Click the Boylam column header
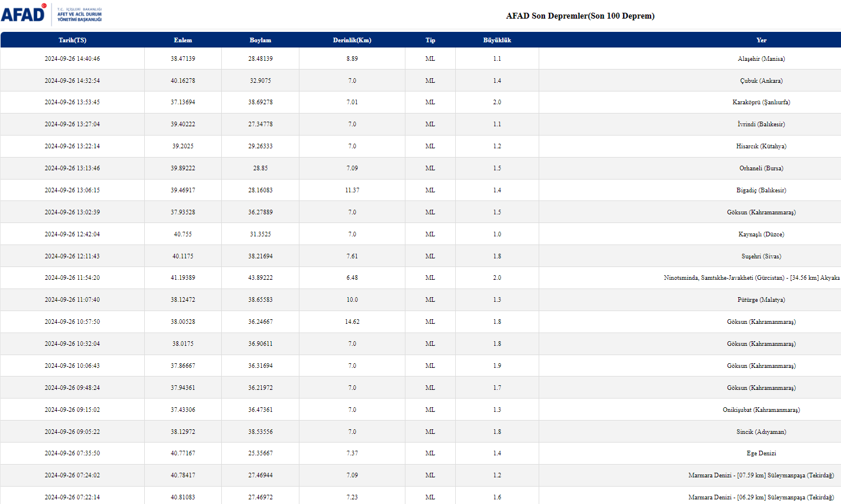 pyautogui.click(x=261, y=40)
